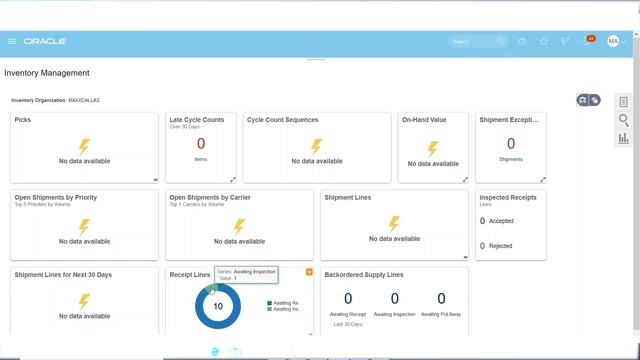This screenshot has height=360, width=640.
Task: Click the 0 Accepted inspected receipts
Action: coord(482,221)
